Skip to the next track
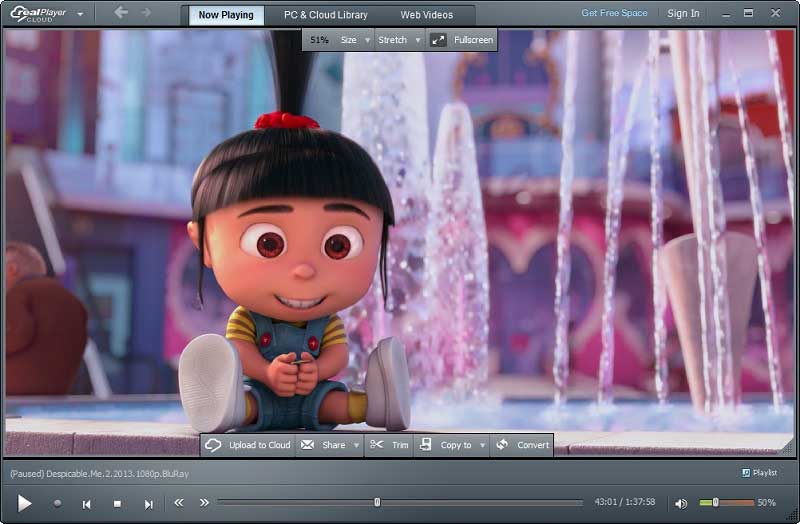Screen dimensions: 800x524 point(148,504)
